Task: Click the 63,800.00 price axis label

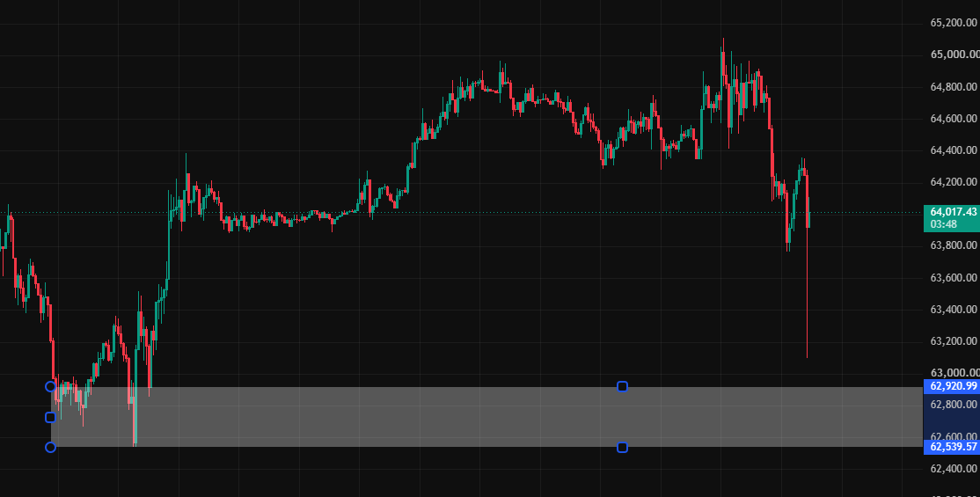Action: pos(953,245)
